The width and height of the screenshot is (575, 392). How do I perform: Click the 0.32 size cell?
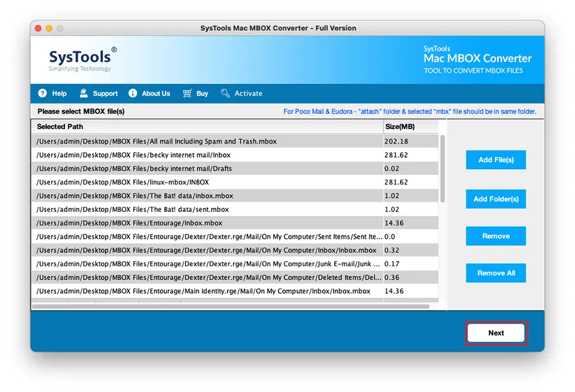click(411, 250)
